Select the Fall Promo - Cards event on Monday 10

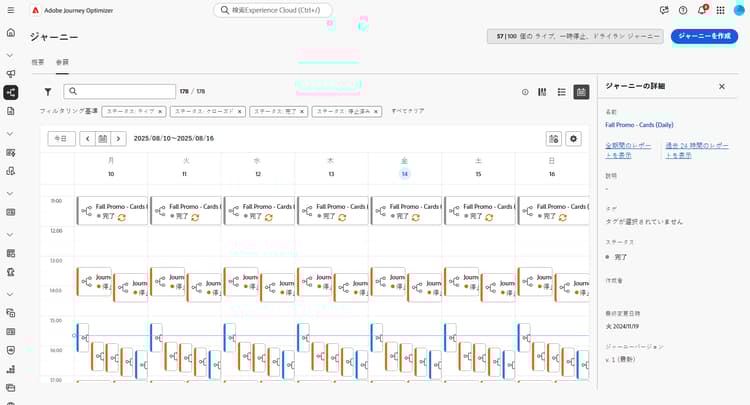[x=112, y=210]
